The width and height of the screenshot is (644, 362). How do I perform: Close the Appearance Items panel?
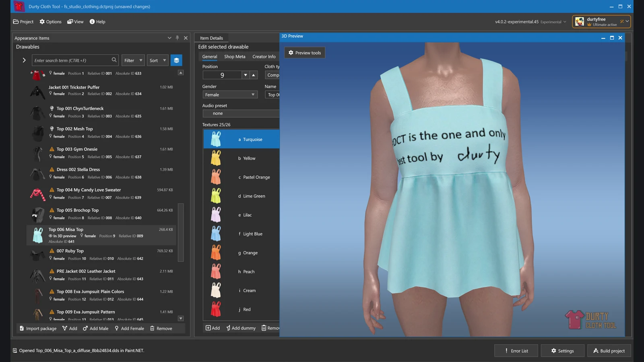pos(186,38)
